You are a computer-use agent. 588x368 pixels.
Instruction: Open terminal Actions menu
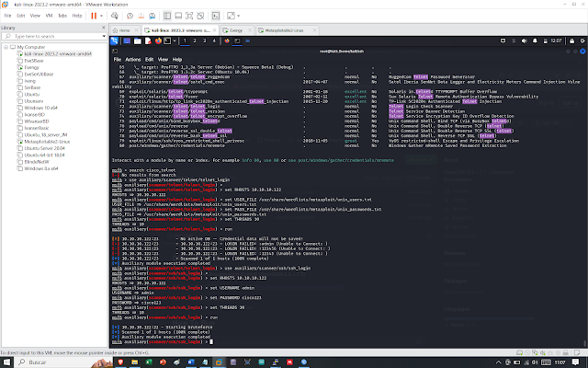point(132,59)
